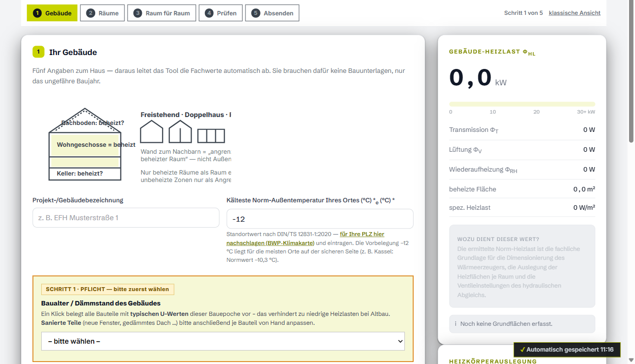The height and width of the screenshot is (364, 635).
Task: Click the step number 1 badge beside Ihr Gebäude
Action: tap(39, 52)
